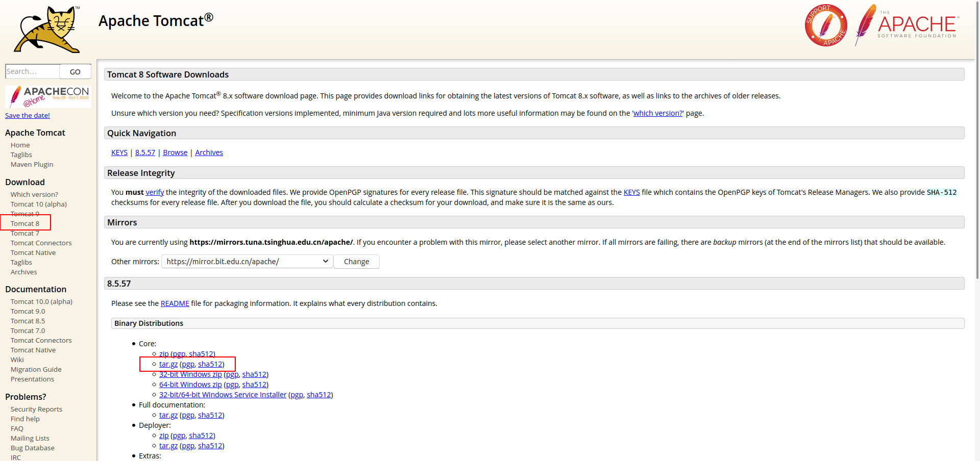Open the FAQ sidebar link

[x=17, y=428]
